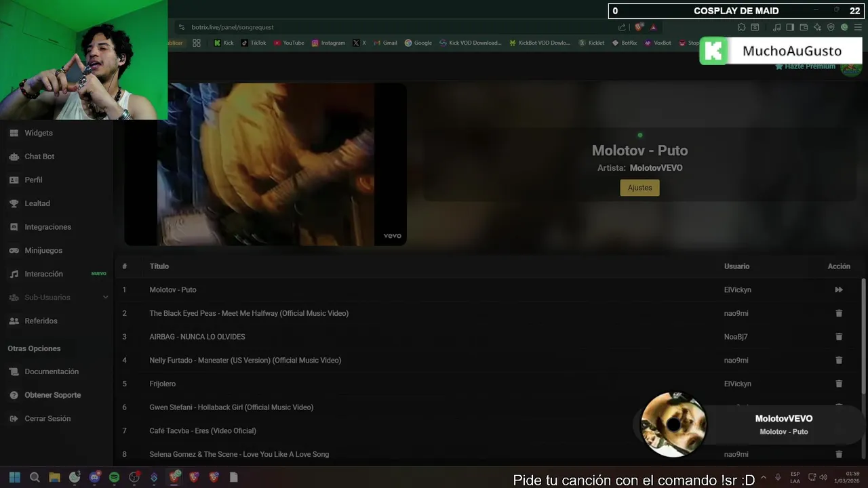Open the browser hamburger menu
The height and width of the screenshot is (488, 868).
tap(858, 27)
